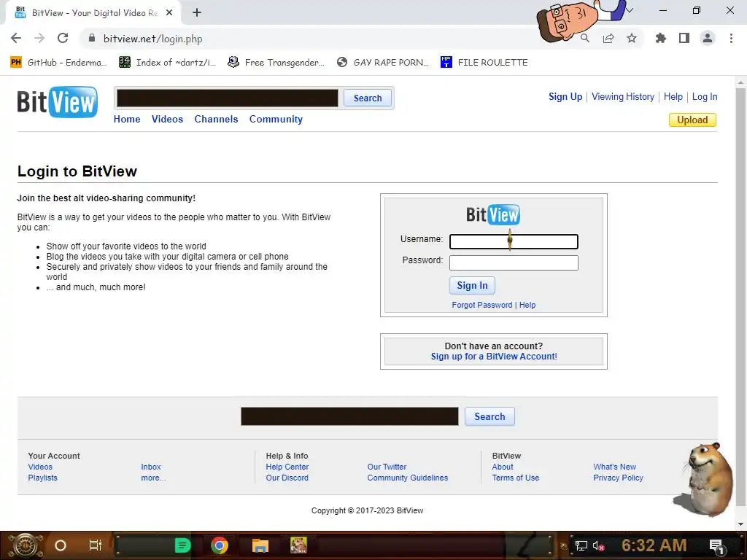Open the Community Guidelines link
This screenshot has width=747, height=560.
pyautogui.click(x=407, y=478)
